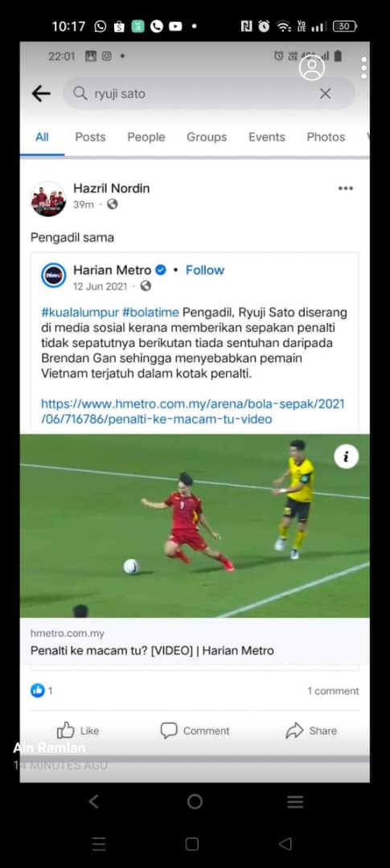Tap the back arrow beside search bar
The height and width of the screenshot is (868, 390).
pos(41,93)
